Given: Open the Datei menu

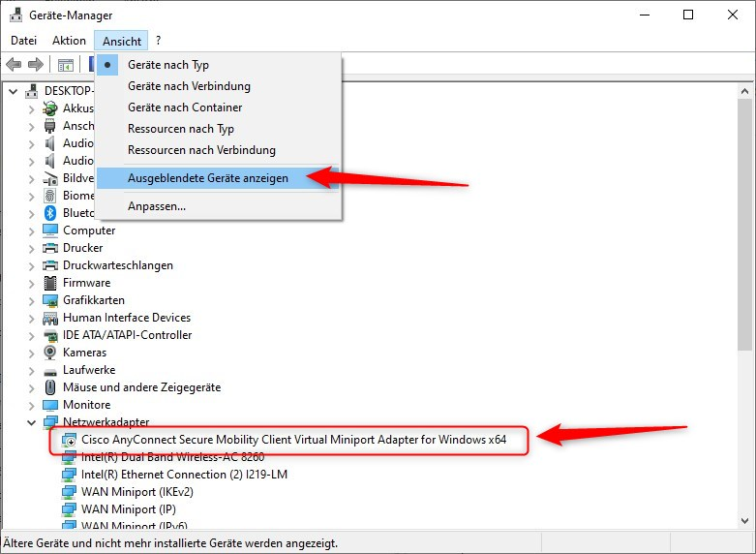Looking at the screenshot, I should 23,41.
